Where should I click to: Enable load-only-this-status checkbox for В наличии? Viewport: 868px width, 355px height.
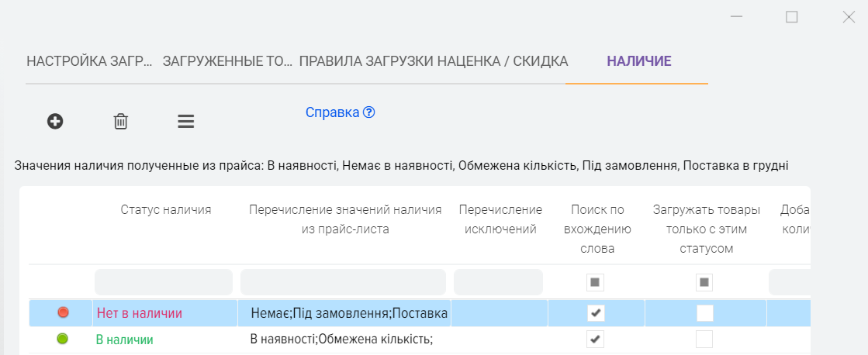[x=704, y=339]
